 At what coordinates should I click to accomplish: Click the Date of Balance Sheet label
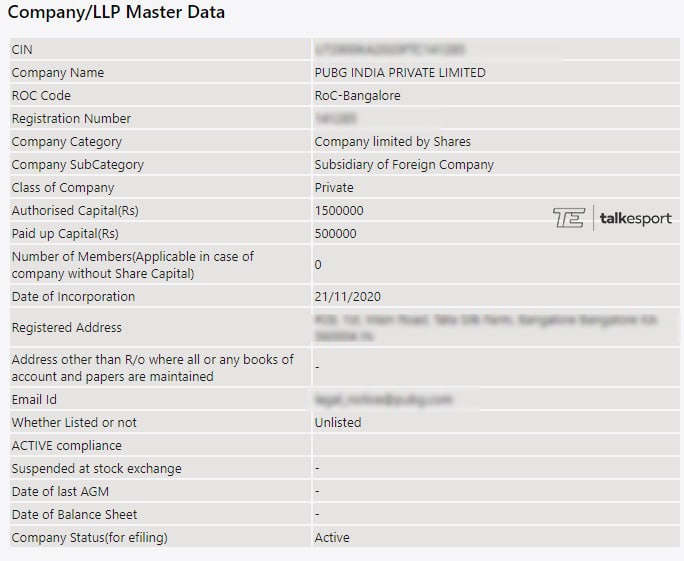coord(74,515)
